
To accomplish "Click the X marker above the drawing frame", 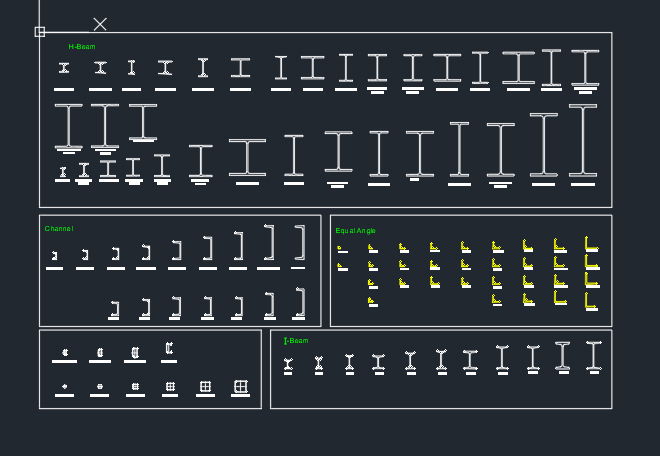I will tap(100, 24).
